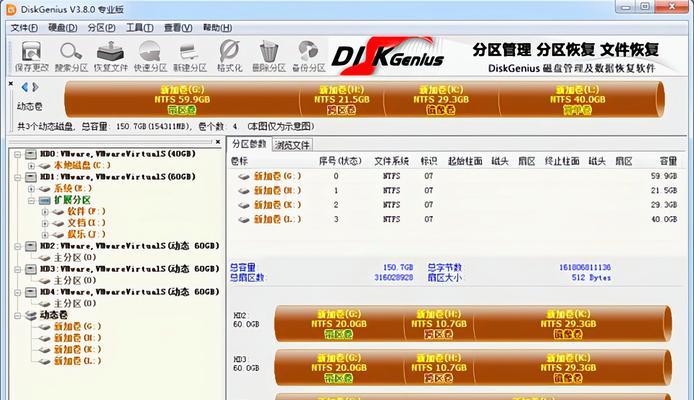Click the total capacity value 150.7GB

coord(397,267)
